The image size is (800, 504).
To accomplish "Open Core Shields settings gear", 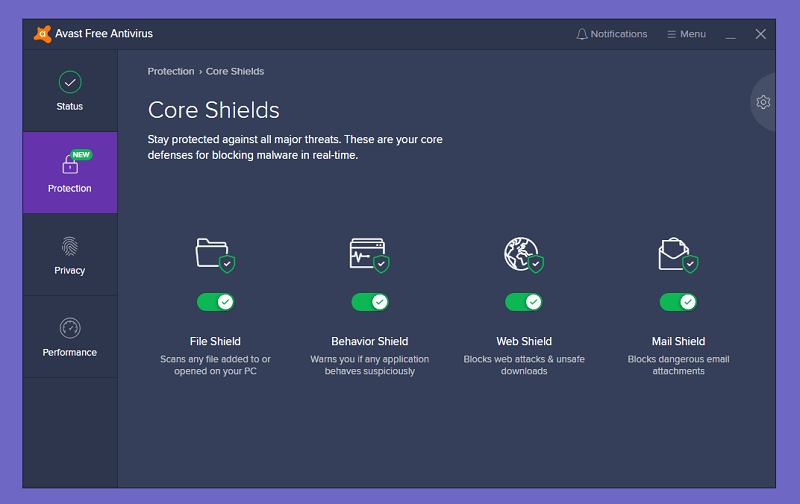I will (x=763, y=102).
